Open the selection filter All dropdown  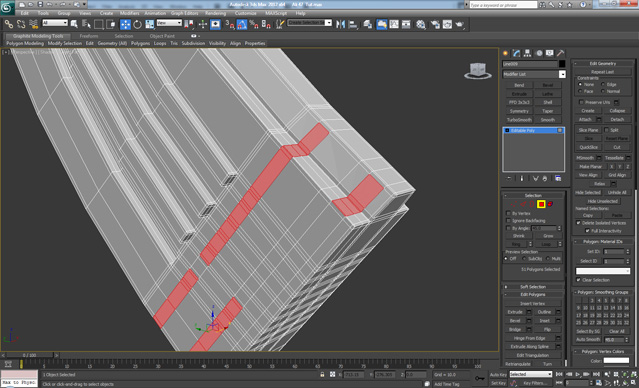55,23
